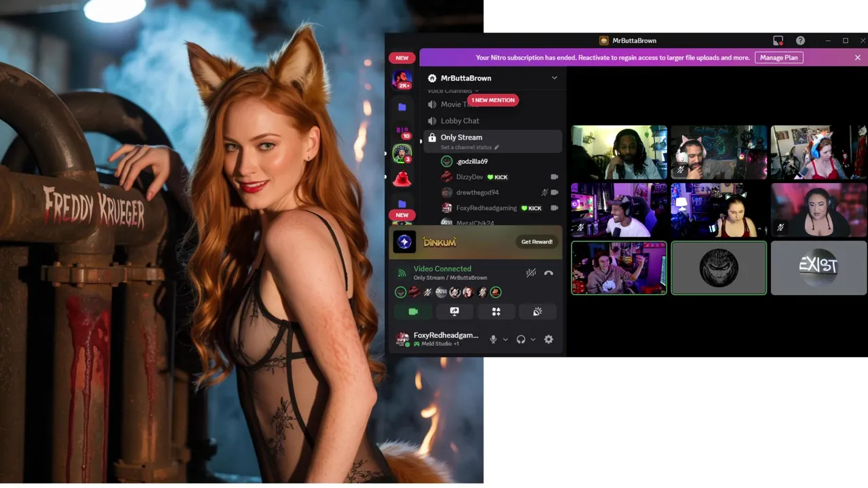Open the red slime server icon

coord(402,179)
